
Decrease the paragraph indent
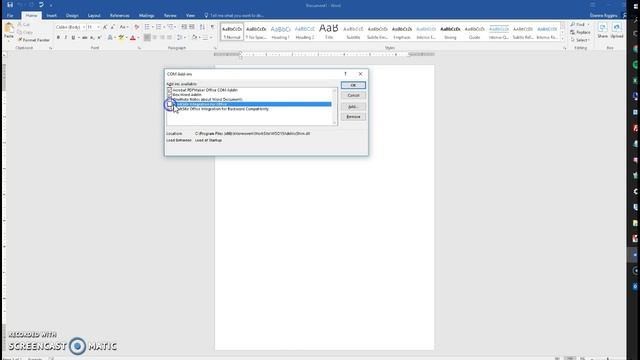coord(184,27)
